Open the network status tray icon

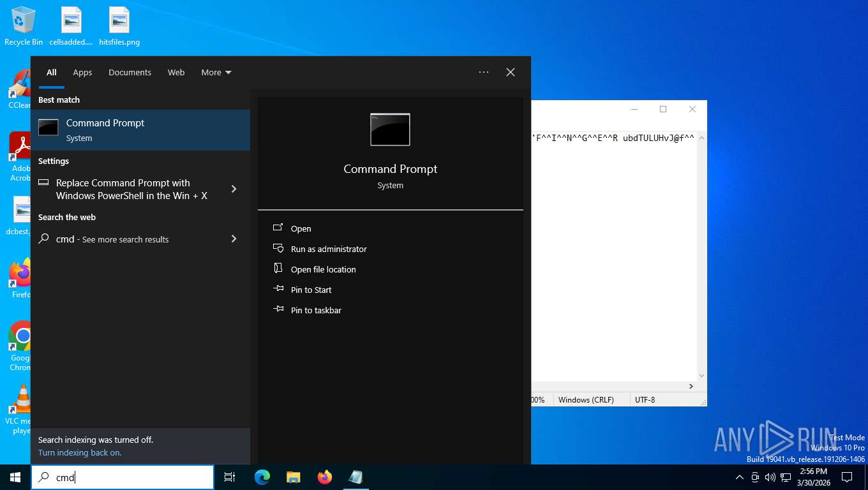786,477
